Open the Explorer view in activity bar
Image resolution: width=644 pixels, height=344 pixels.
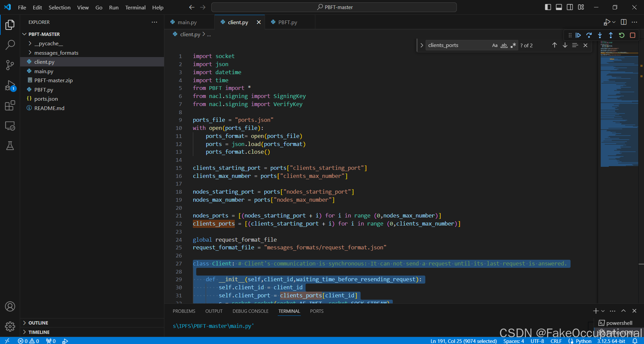(x=10, y=24)
